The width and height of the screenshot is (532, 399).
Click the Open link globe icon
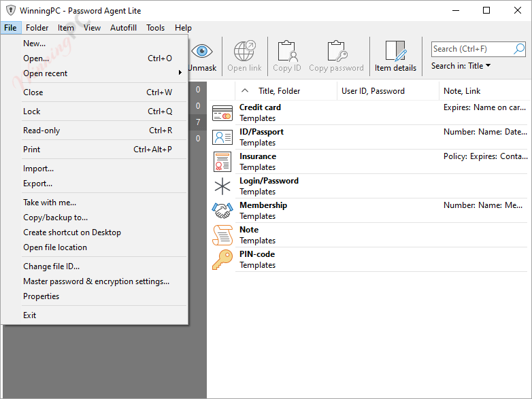click(x=245, y=51)
